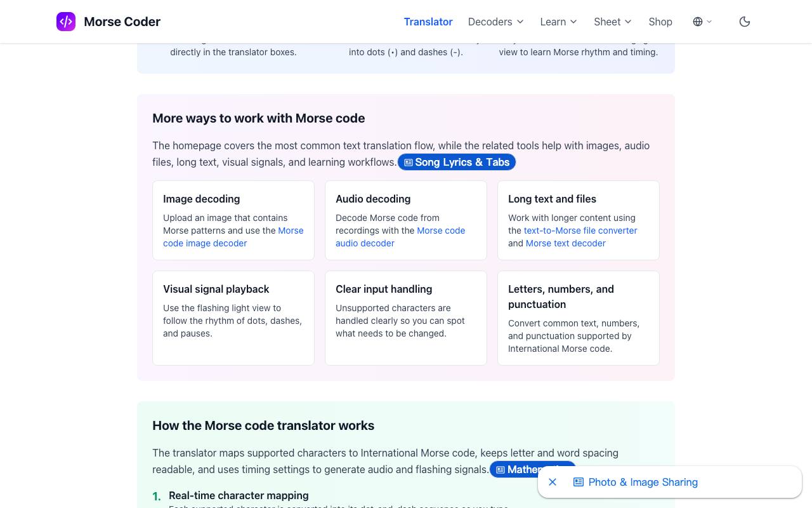The width and height of the screenshot is (812, 508).
Task: Click the Morse Coder brand name
Action: [x=122, y=22]
